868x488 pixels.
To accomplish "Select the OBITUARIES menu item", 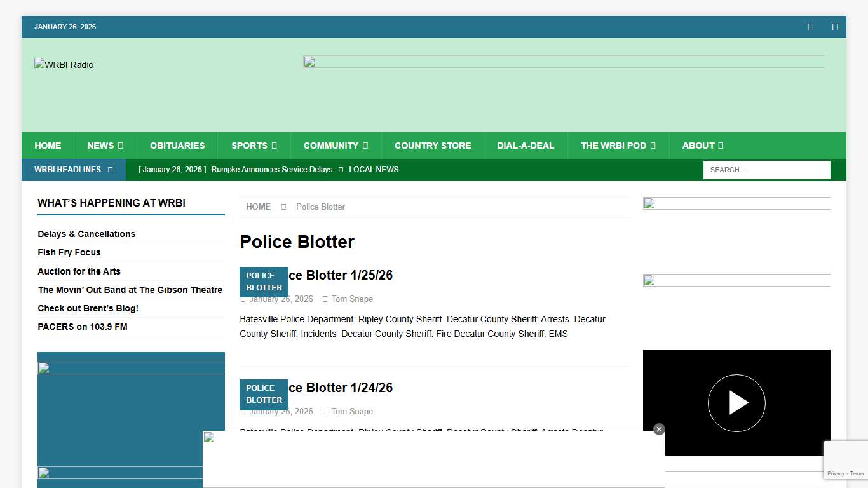I will (177, 146).
